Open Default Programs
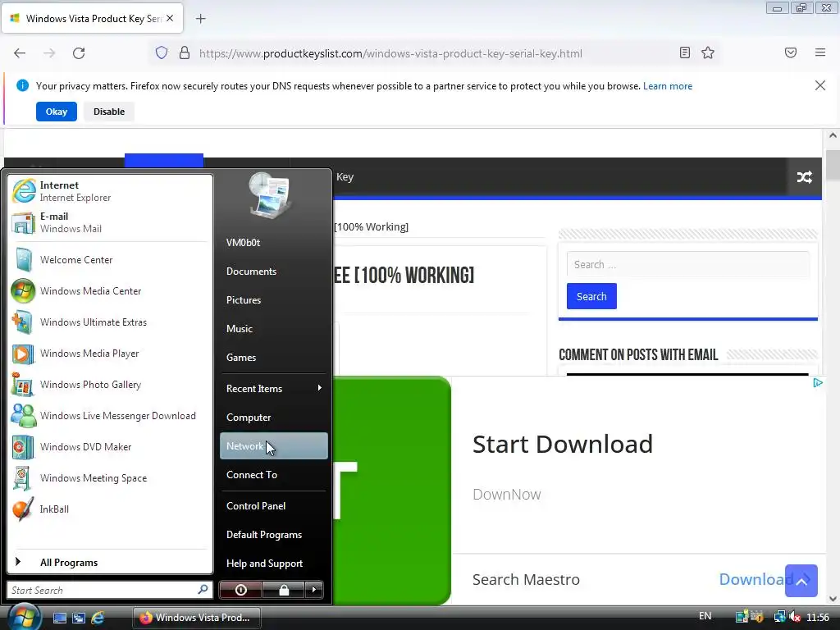Image resolution: width=840 pixels, height=630 pixels. (x=273, y=535)
